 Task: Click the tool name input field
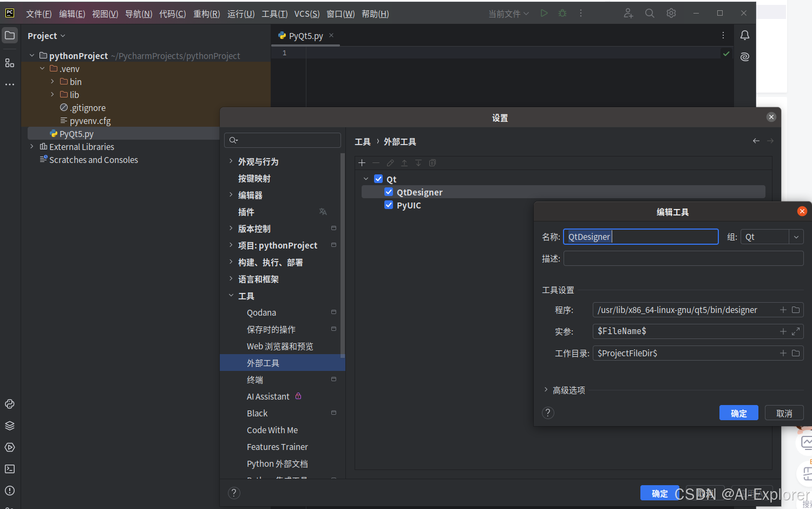point(641,237)
